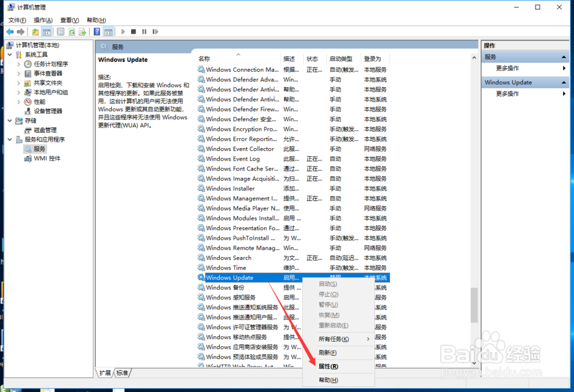
Task: Select the Windows 备份 service row
Action: (250, 288)
